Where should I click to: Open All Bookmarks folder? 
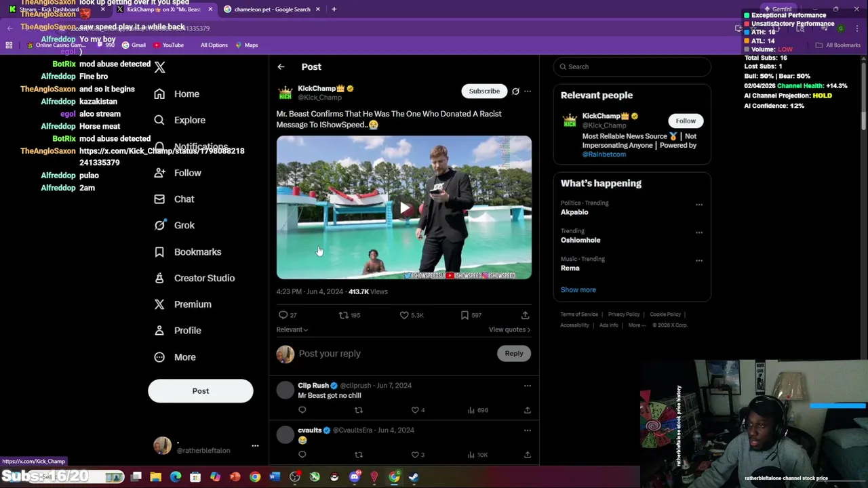838,45
